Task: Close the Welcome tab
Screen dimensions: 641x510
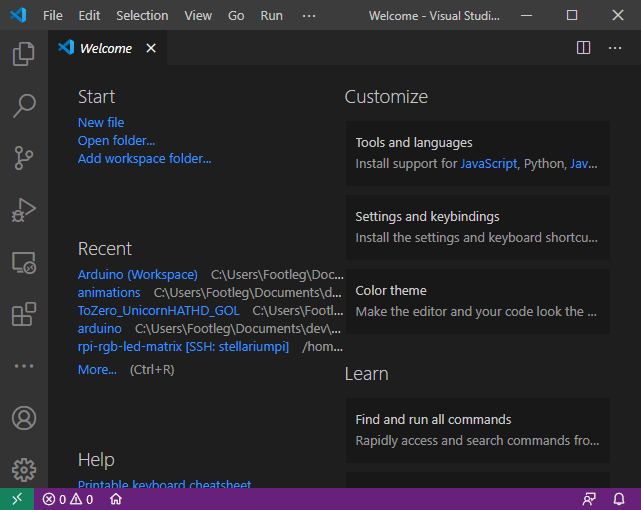Action: (x=151, y=48)
